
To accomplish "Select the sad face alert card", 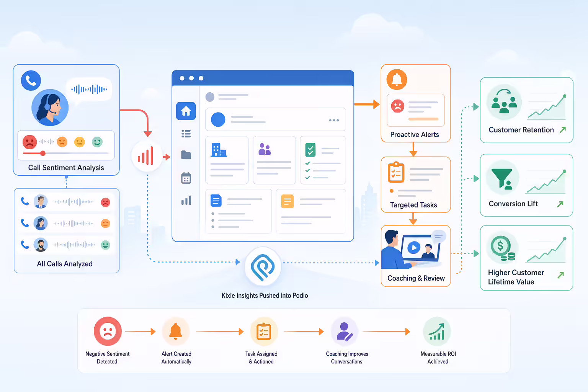I will (x=416, y=110).
